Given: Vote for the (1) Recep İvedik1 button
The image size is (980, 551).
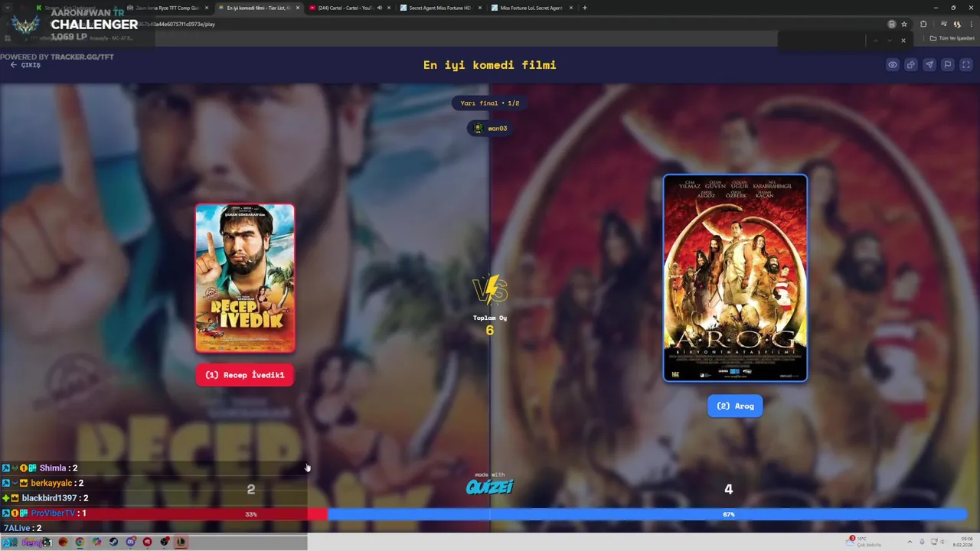Looking at the screenshot, I should [x=245, y=375].
